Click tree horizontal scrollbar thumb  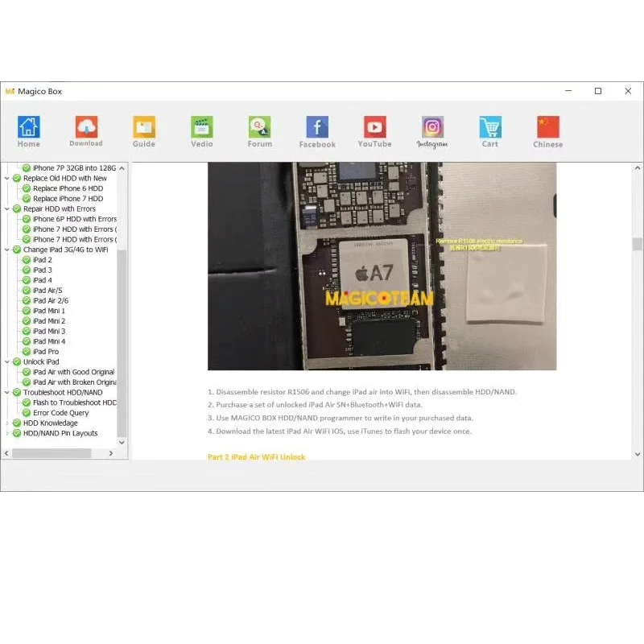pos(52,453)
